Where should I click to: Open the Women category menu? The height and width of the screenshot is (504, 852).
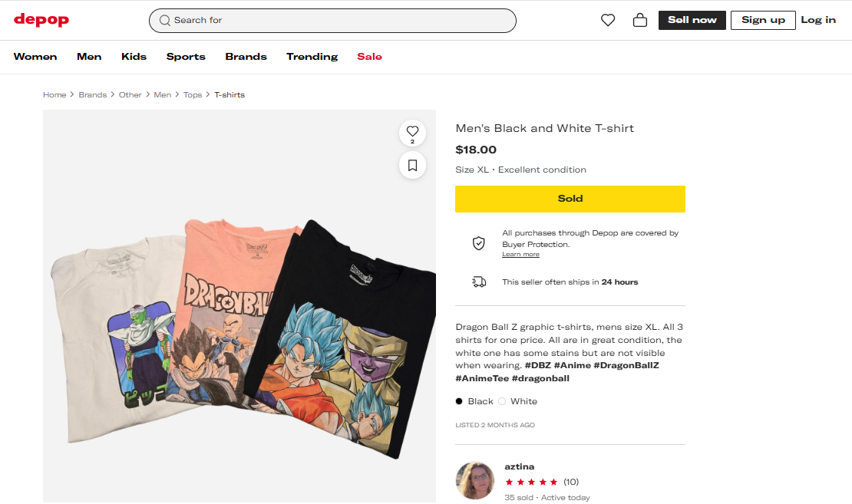tap(35, 57)
